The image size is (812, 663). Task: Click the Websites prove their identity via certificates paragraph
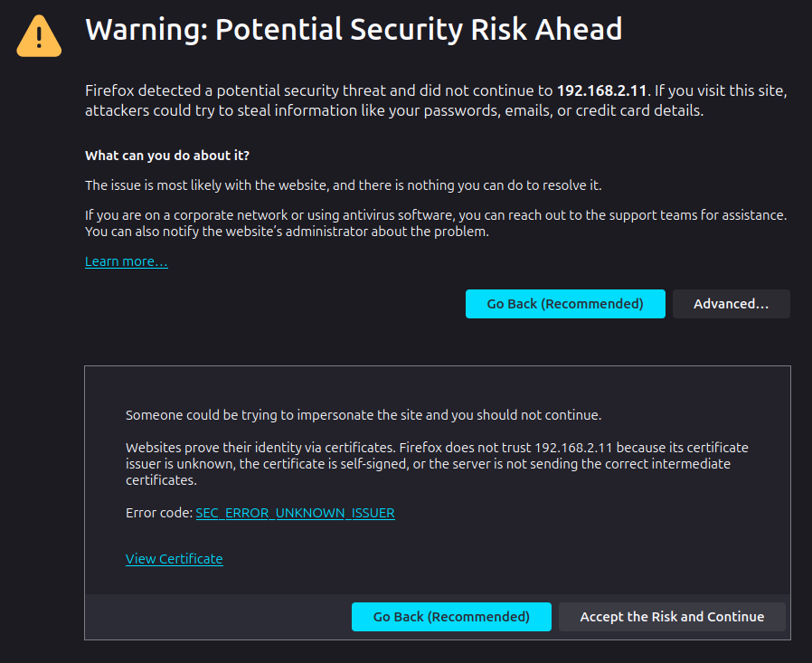tap(437, 464)
